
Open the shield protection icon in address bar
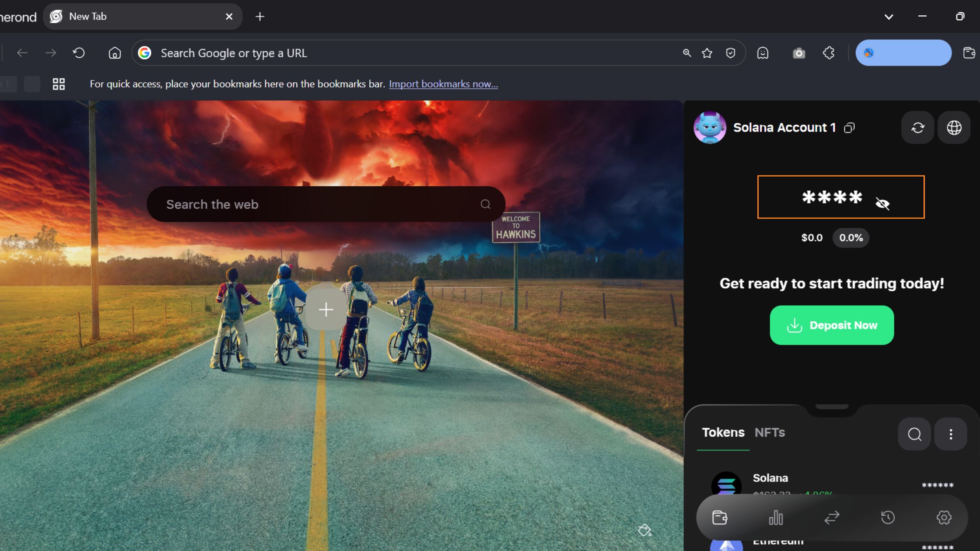[x=730, y=53]
